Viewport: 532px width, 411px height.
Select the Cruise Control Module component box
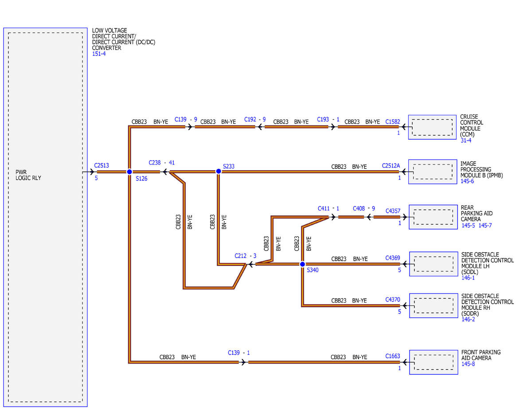point(432,128)
